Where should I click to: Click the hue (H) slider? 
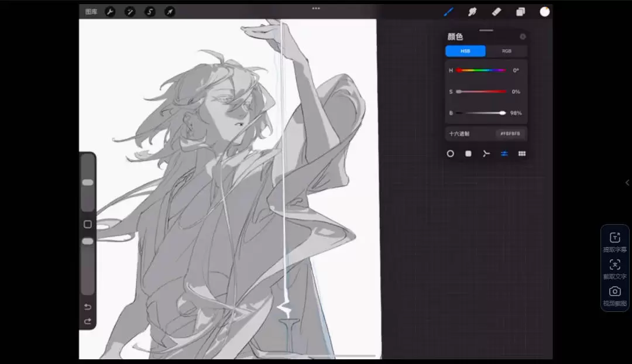point(481,70)
